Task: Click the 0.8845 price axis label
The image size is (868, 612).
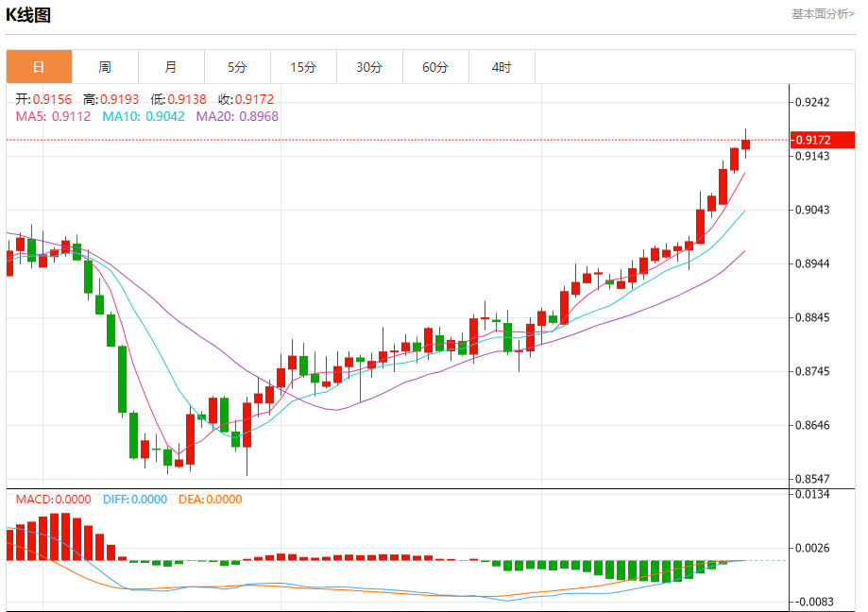Action: (x=812, y=317)
